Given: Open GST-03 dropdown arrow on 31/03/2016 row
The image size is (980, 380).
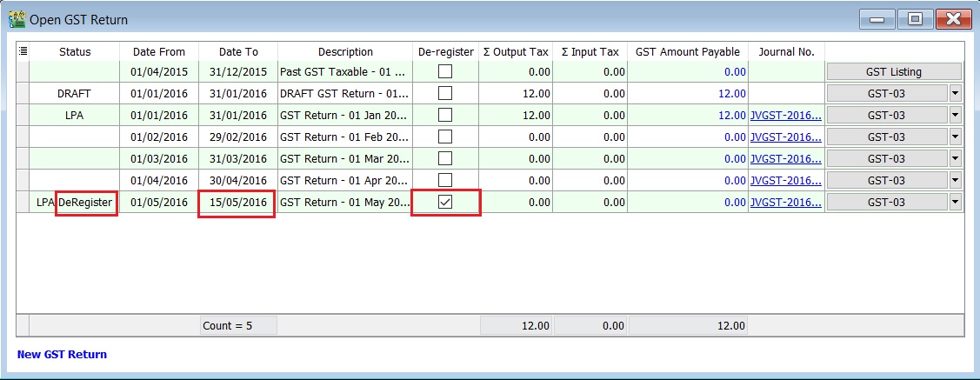Looking at the screenshot, I should [x=956, y=159].
